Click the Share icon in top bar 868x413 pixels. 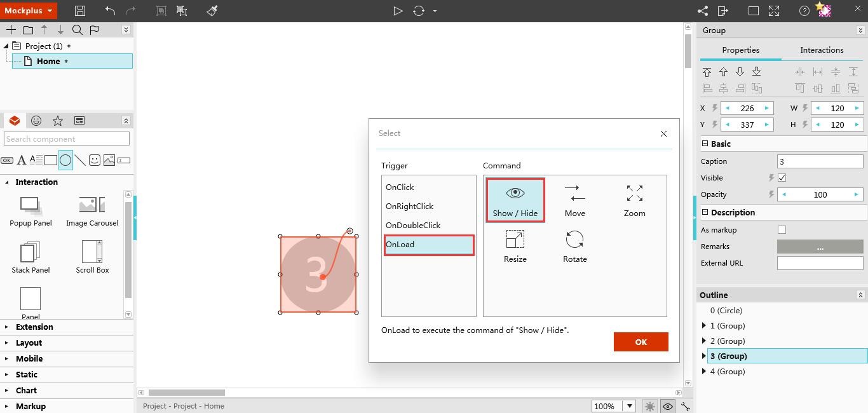[703, 11]
